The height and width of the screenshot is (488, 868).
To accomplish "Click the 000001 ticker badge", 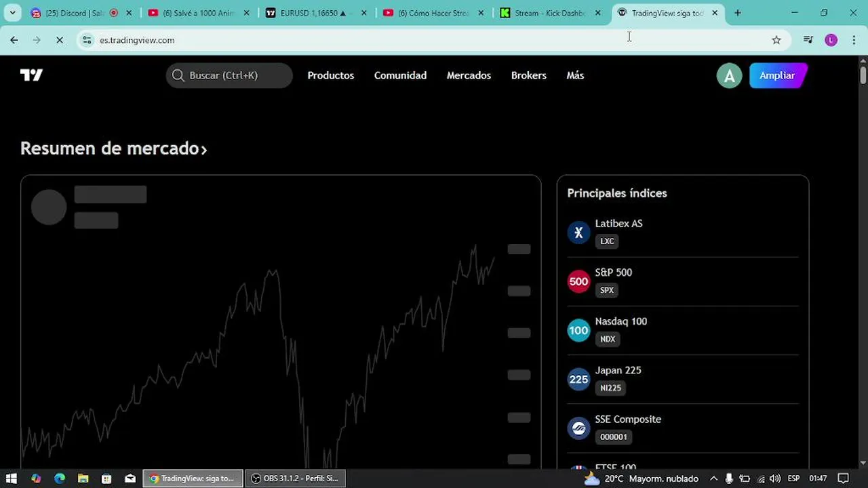I will pos(614,436).
